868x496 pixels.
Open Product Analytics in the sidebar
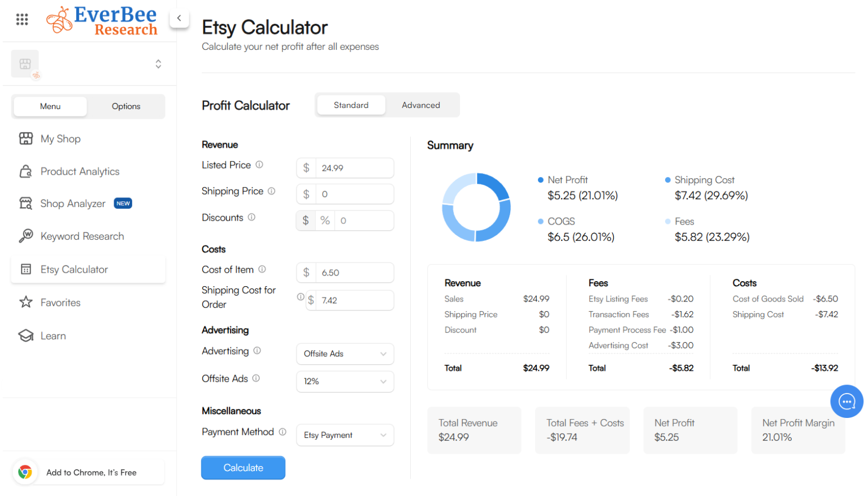(80, 171)
